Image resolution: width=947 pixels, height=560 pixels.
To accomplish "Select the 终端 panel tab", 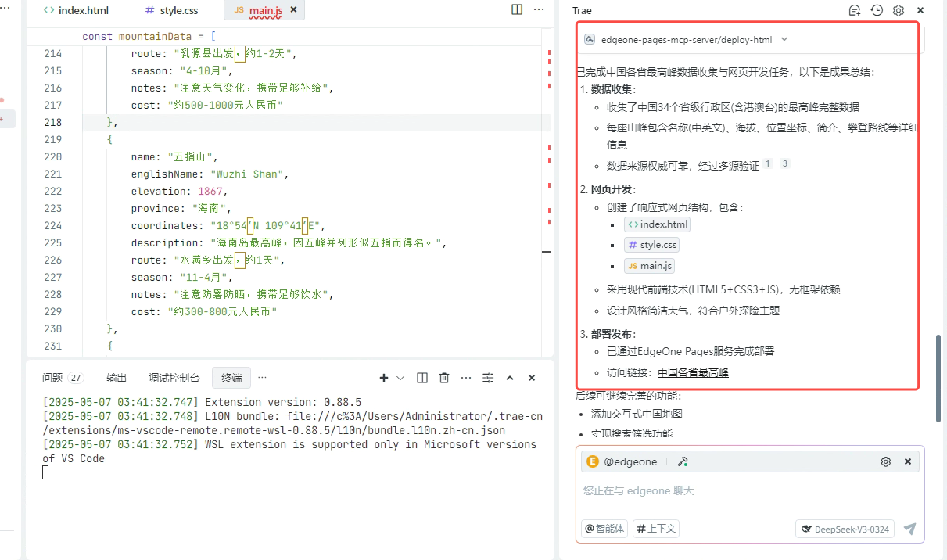I will point(231,378).
